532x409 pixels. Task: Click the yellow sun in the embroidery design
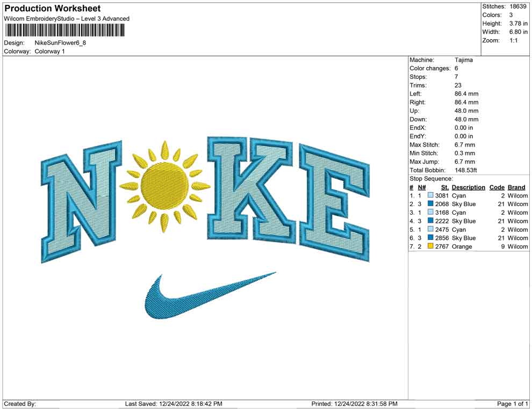pyautogui.click(x=164, y=186)
